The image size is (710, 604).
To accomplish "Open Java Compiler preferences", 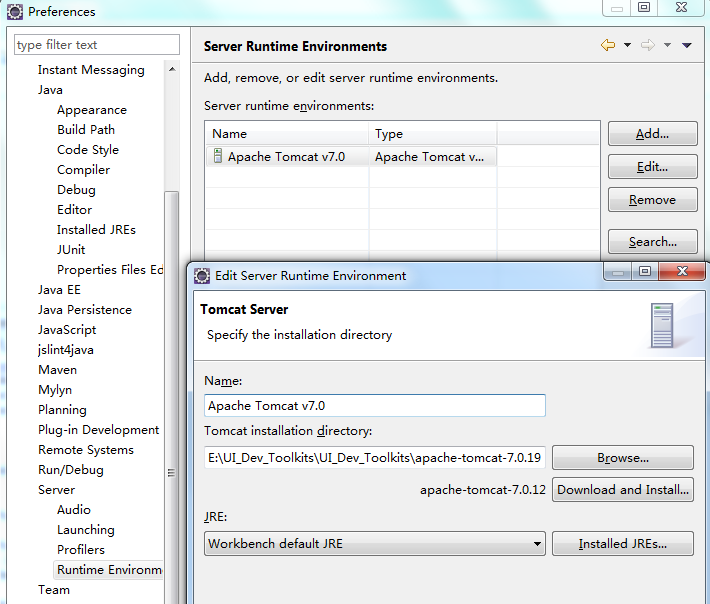I will pyautogui.click(x=83, y=170).
